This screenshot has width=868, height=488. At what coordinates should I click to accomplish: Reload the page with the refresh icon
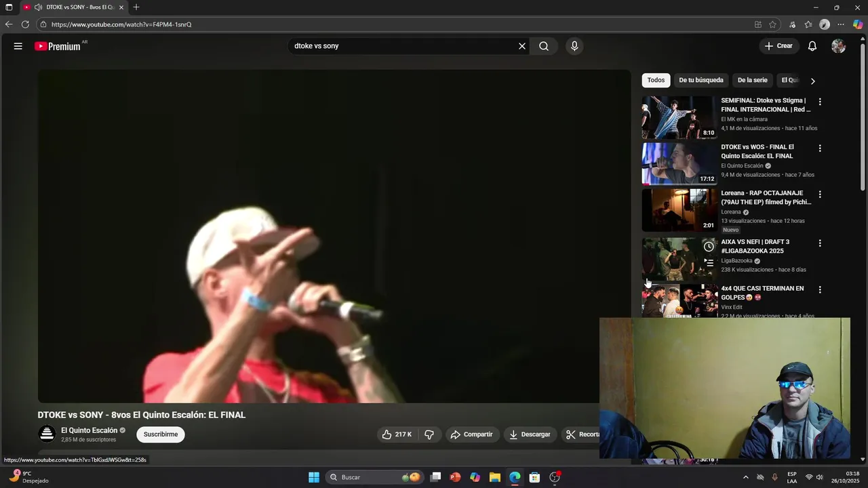[25, 24]
